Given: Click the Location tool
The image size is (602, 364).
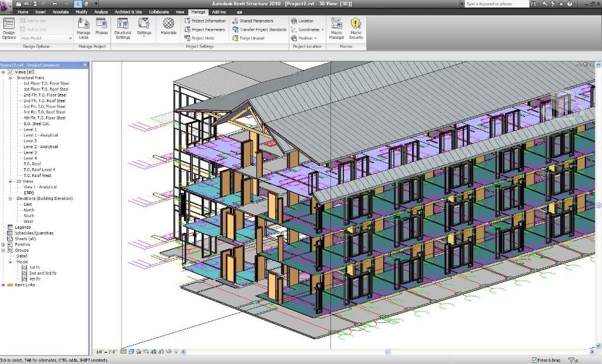Looking at the screenshot, I should (302, 21).
